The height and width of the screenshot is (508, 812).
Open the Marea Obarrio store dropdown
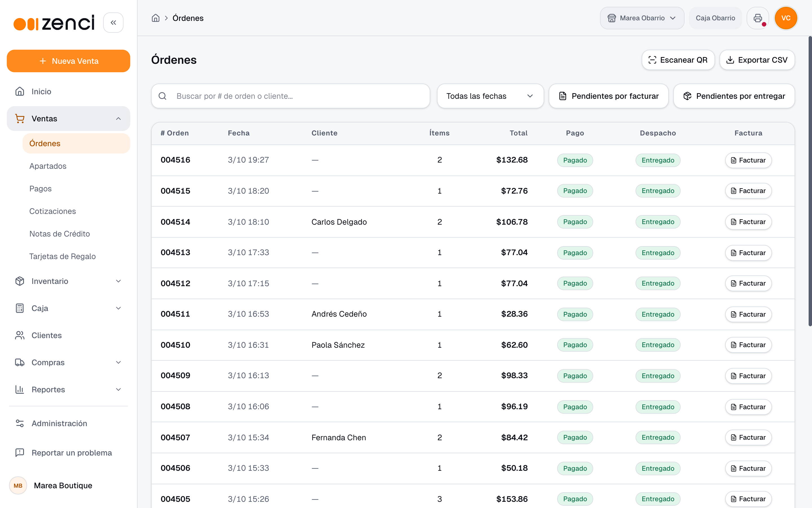pos(642,18)
